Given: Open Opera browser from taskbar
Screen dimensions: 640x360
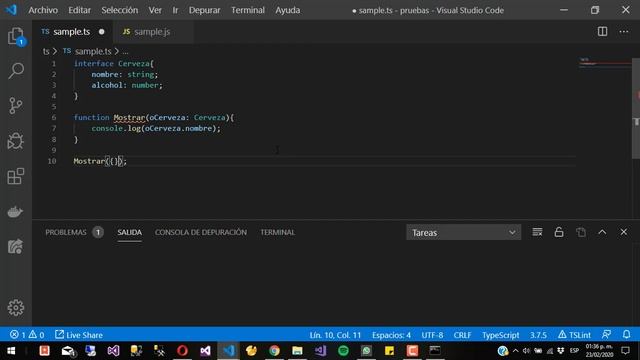Looking at the screenshot, I should point(182,351).
